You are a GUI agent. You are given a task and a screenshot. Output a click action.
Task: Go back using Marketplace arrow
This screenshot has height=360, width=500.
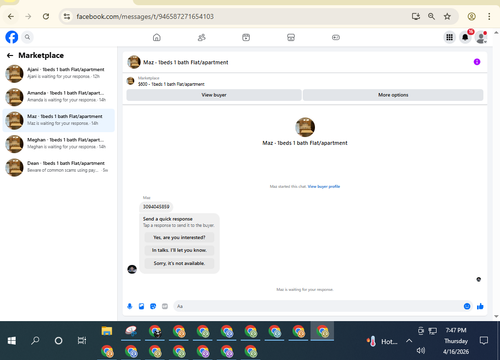click(x=10, y=55)
